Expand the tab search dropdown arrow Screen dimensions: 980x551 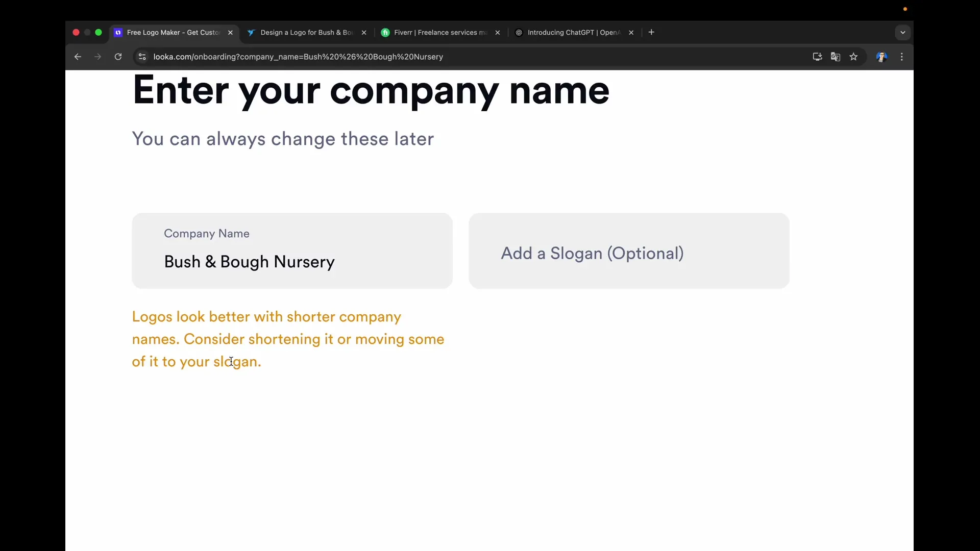(902, 33)
